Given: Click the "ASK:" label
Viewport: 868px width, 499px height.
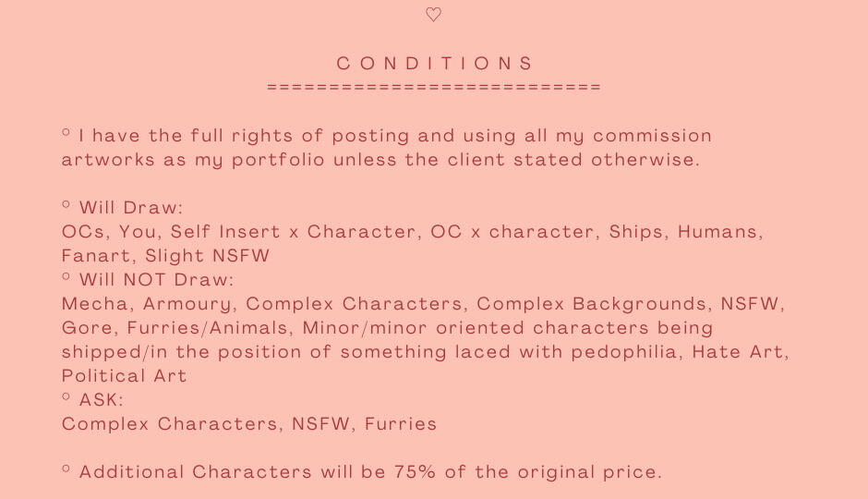Looking at the screenshot, I should [x=102, y=400].
